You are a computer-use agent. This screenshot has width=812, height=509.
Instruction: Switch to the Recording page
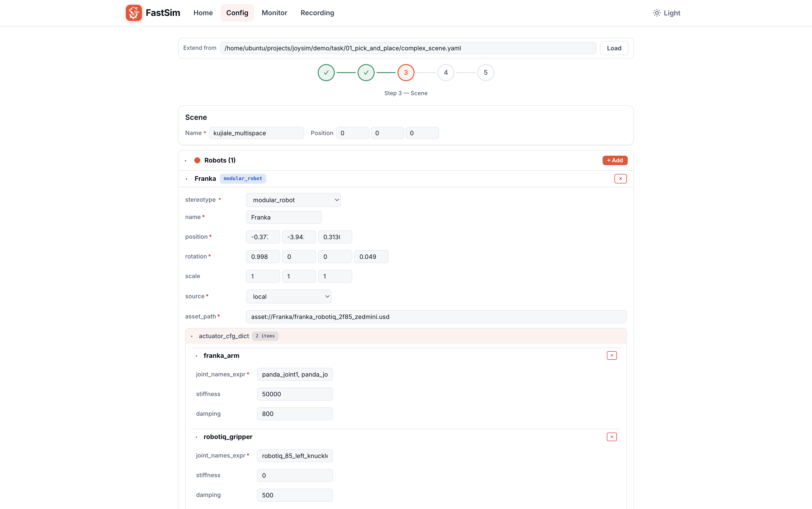coord(317,13)
